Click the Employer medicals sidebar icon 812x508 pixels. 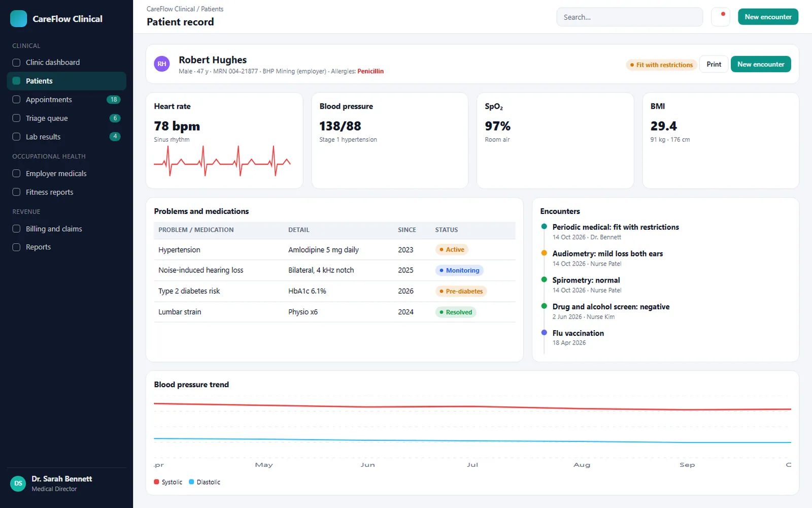click(x=16, y=174)
